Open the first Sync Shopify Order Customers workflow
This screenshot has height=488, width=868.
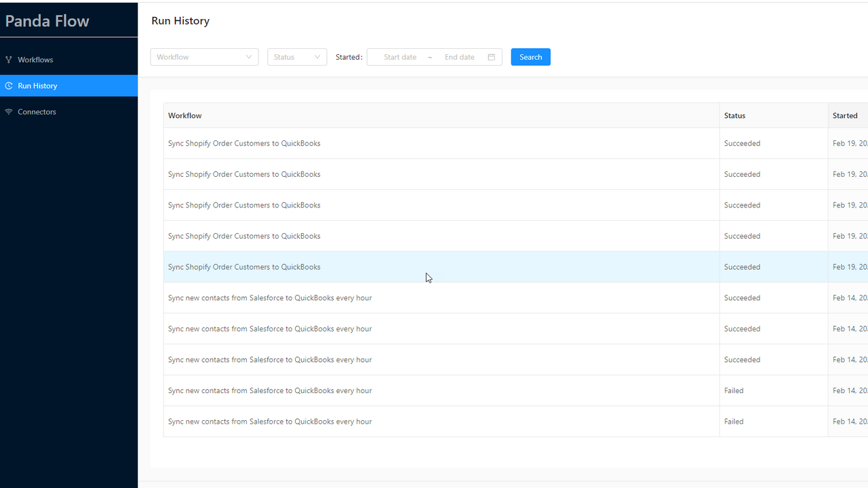[243, 143]
